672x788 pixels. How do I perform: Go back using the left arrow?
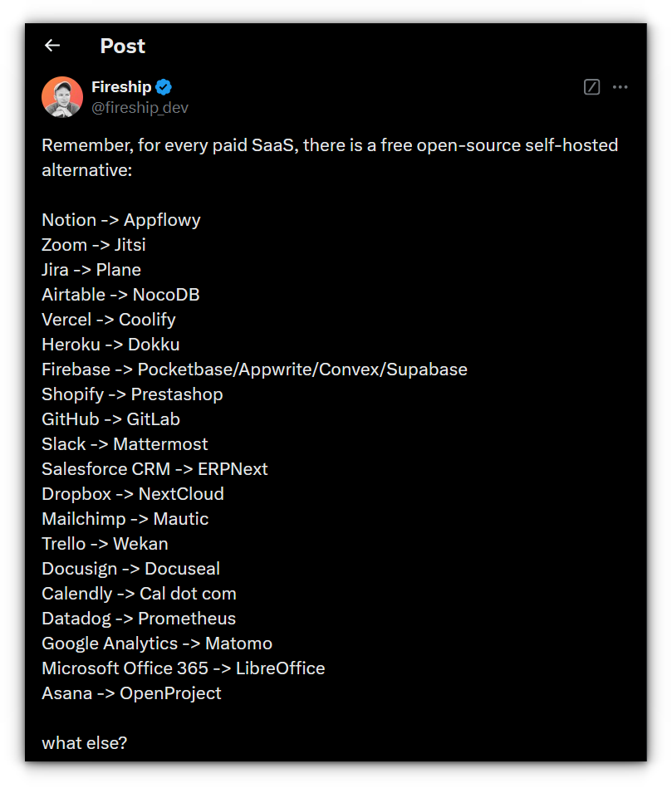tap(52, 46)
